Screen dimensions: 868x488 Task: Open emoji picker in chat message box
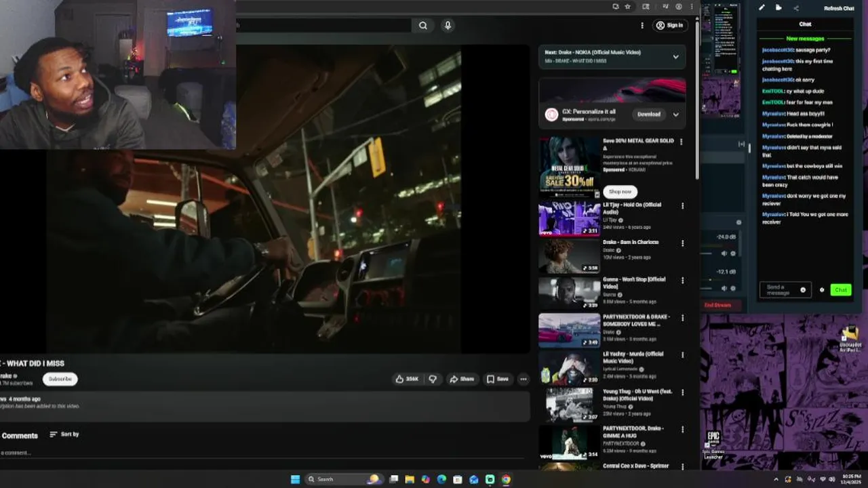point(804,290)
